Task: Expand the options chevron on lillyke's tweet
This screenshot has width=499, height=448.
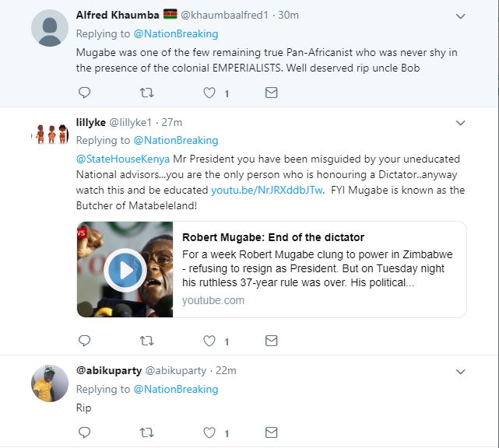Action: (x=460, y=123)
